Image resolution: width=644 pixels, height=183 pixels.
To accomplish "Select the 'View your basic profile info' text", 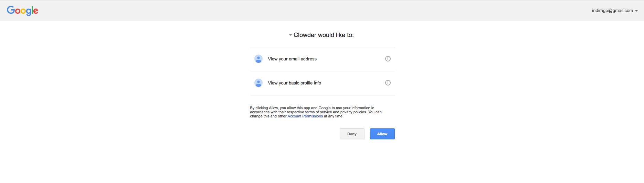I will click(x=294, y=83).
